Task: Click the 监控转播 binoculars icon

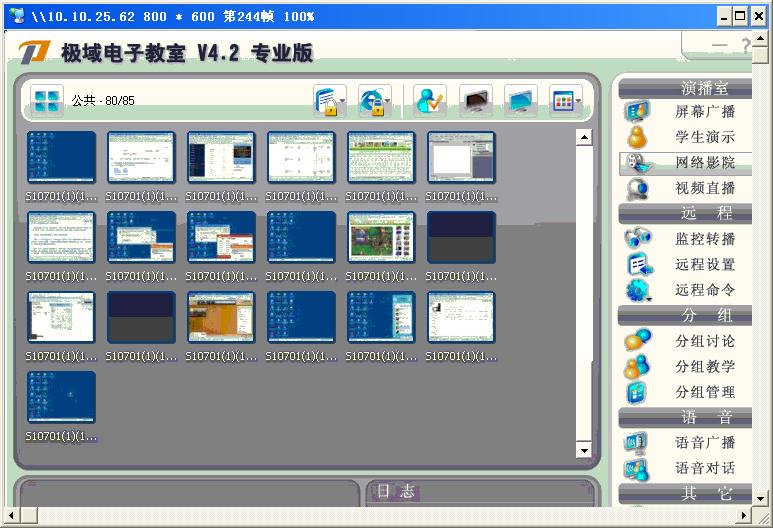Action: click(x=638, y=238)
